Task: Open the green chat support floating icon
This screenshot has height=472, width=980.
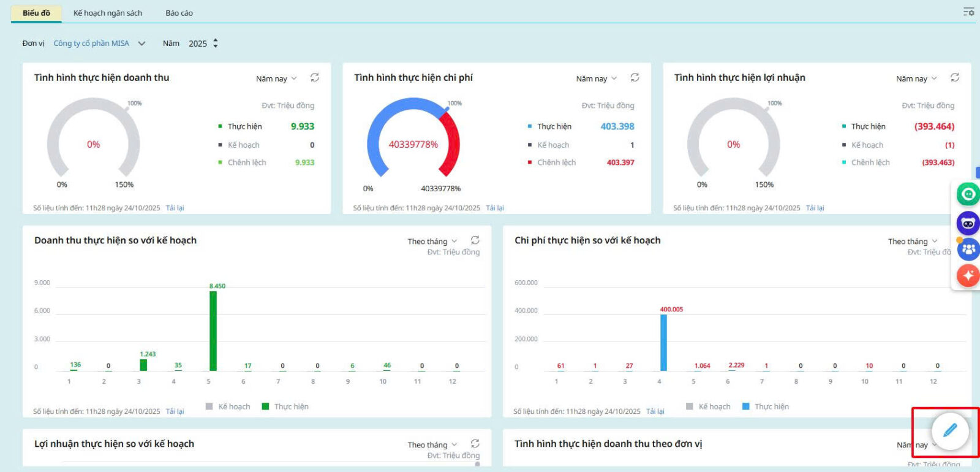Action: tap(968, 195)
